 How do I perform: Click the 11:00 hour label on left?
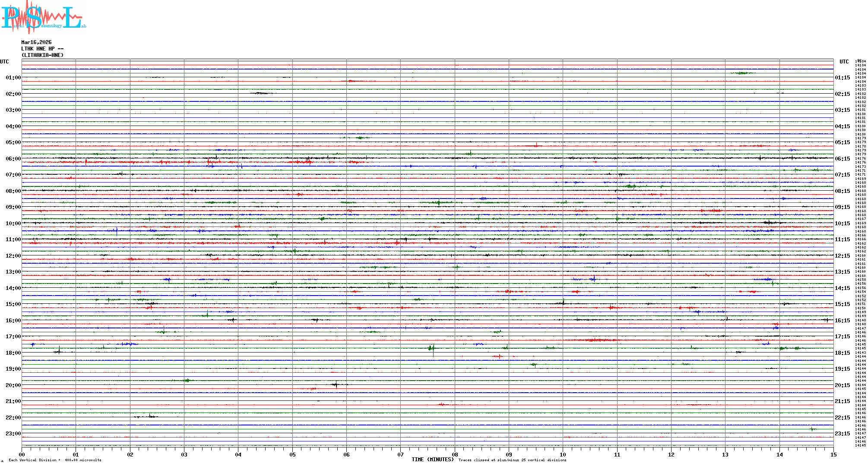pyautogui.click(x=13, y=239)
